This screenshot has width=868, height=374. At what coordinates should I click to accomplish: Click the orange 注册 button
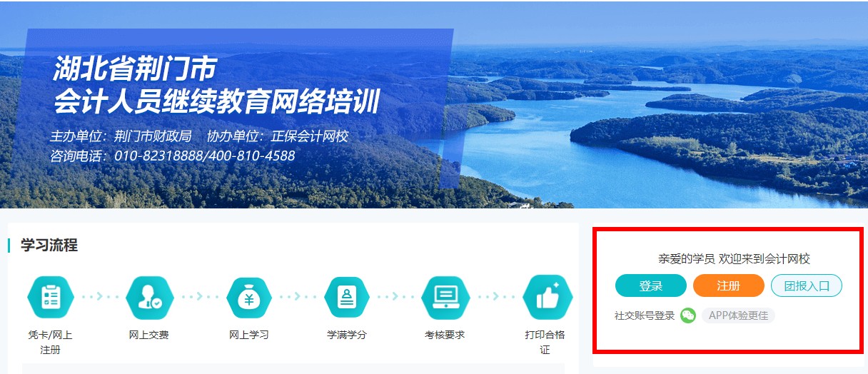click(x=729, y=286)
